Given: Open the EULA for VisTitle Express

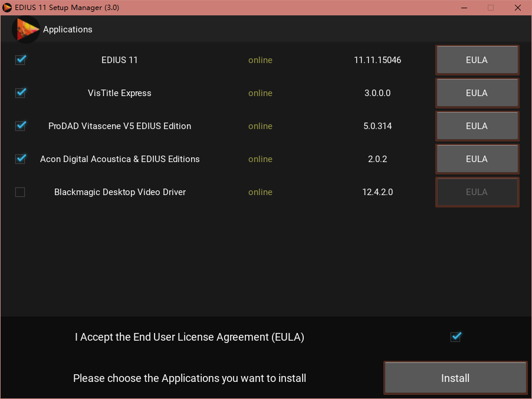Looking at the screenshot, I should (477, 93).
